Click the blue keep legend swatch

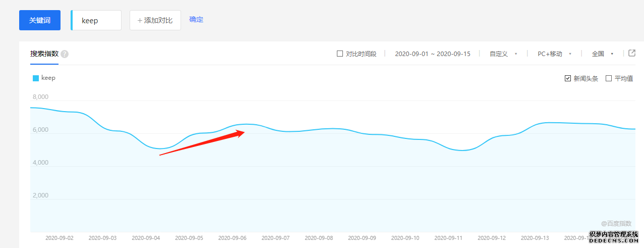click(36, 78)
